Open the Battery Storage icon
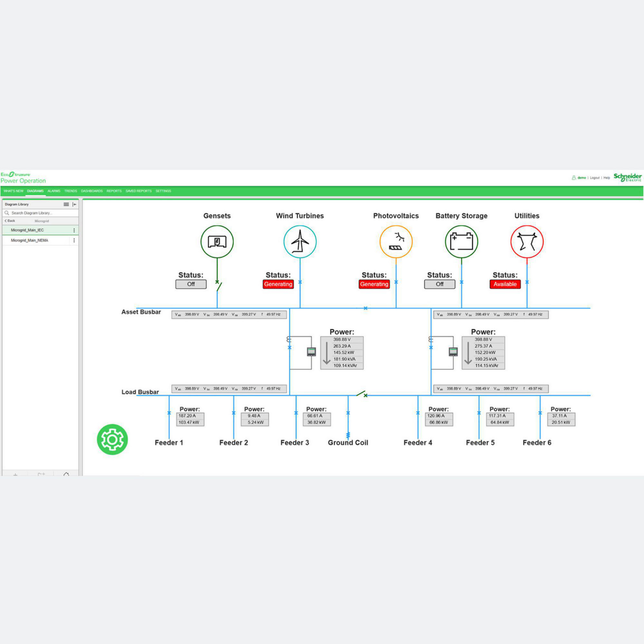 (x=461, y=242)
